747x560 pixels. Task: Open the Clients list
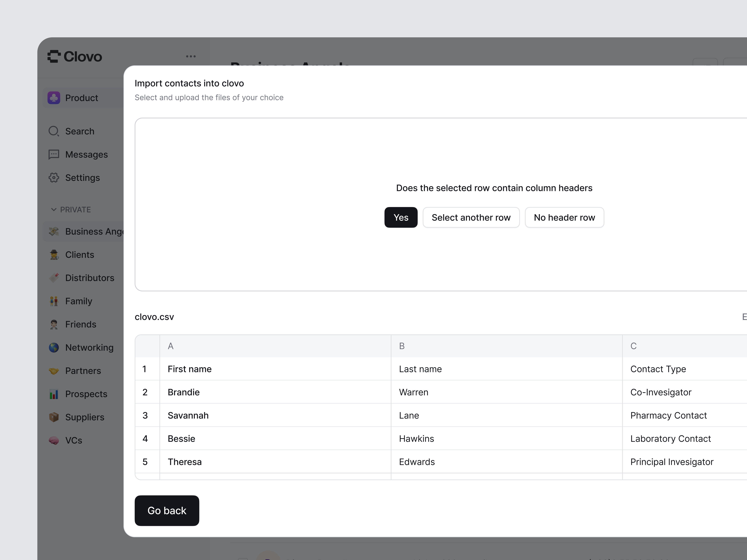(x=80, y=254)
